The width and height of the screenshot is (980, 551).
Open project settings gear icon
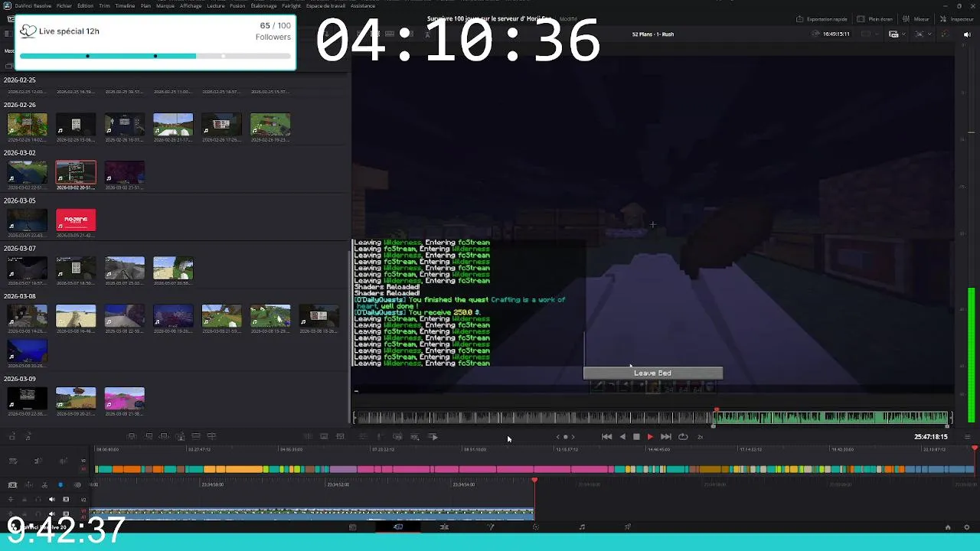coord(966,527)
